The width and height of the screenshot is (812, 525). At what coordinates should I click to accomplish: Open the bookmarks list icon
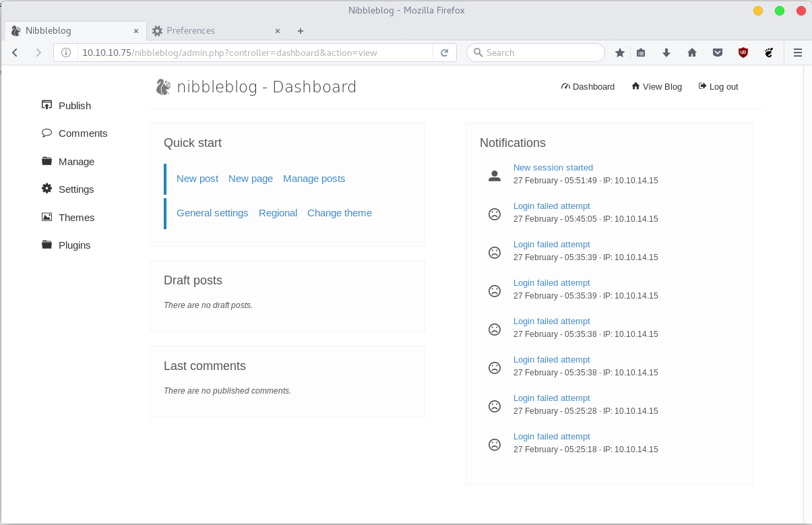tap(641, 53)
